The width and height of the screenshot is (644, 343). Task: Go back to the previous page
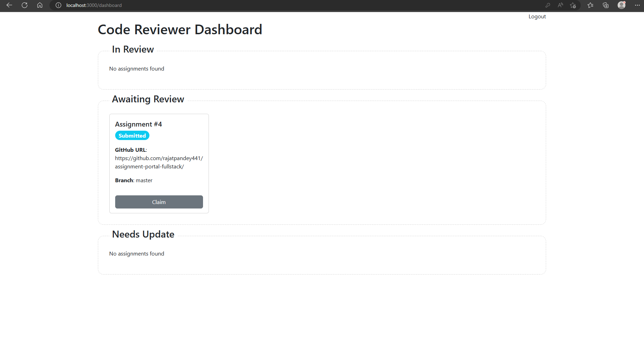(9, 5)
